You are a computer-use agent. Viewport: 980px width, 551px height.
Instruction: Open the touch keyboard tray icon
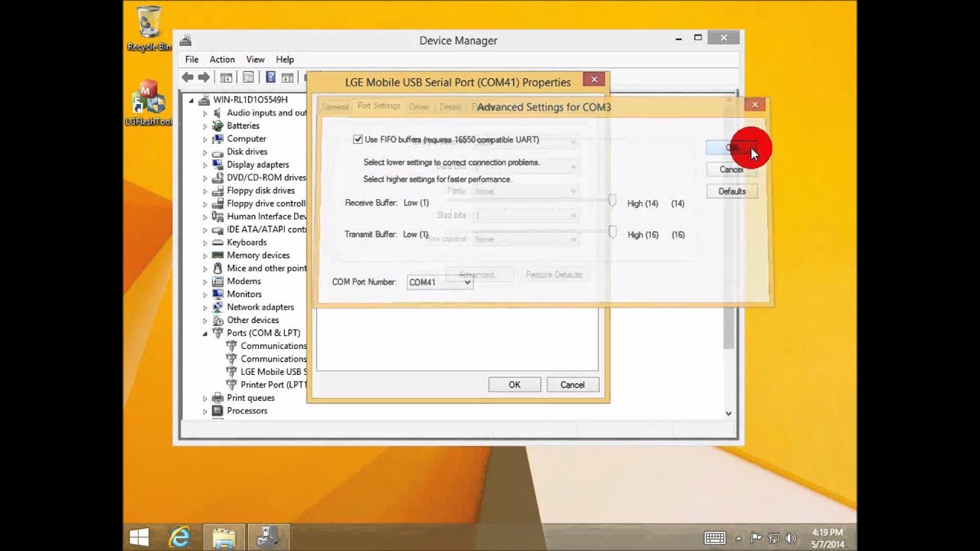pos(715,538)
